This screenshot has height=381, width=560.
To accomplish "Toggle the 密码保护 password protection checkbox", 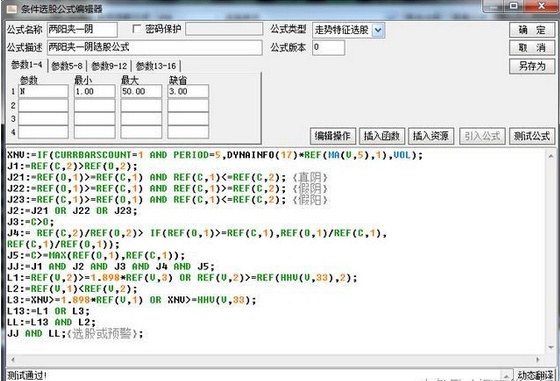I will 137,29.
